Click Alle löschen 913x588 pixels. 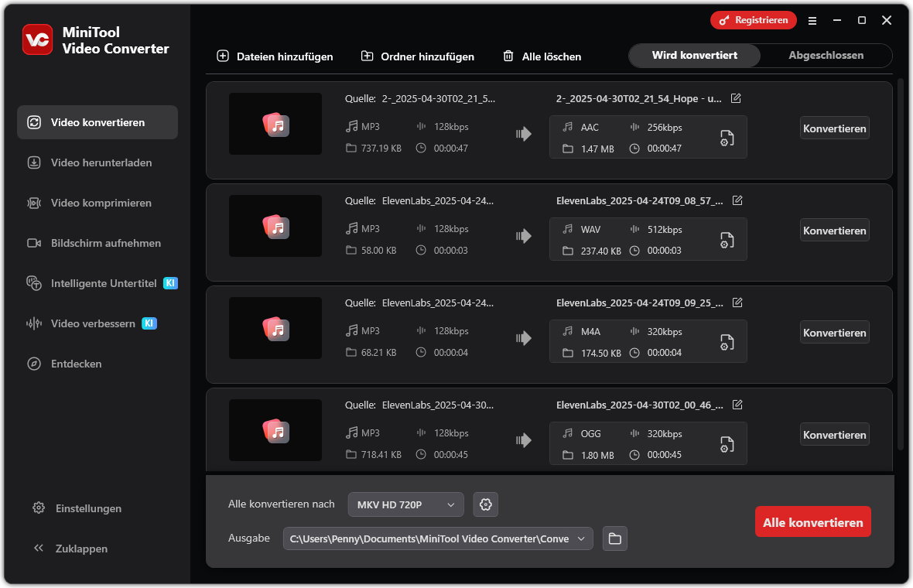[542, 56]
